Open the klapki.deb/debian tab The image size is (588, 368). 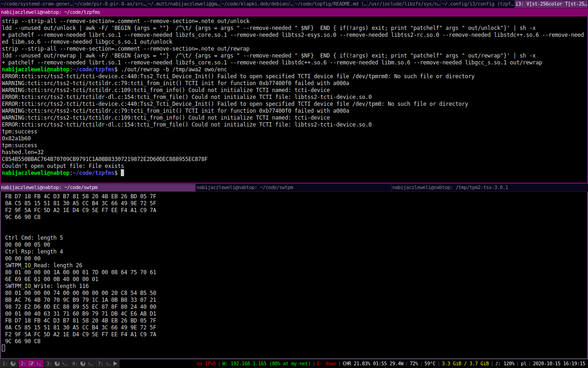[x=257, y=4]
